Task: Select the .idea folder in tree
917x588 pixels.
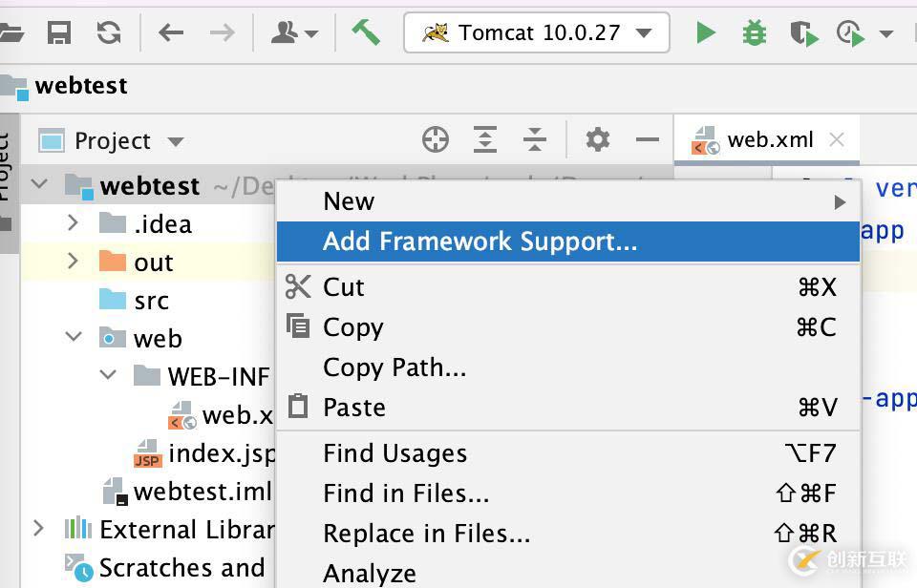Action: 146,224
